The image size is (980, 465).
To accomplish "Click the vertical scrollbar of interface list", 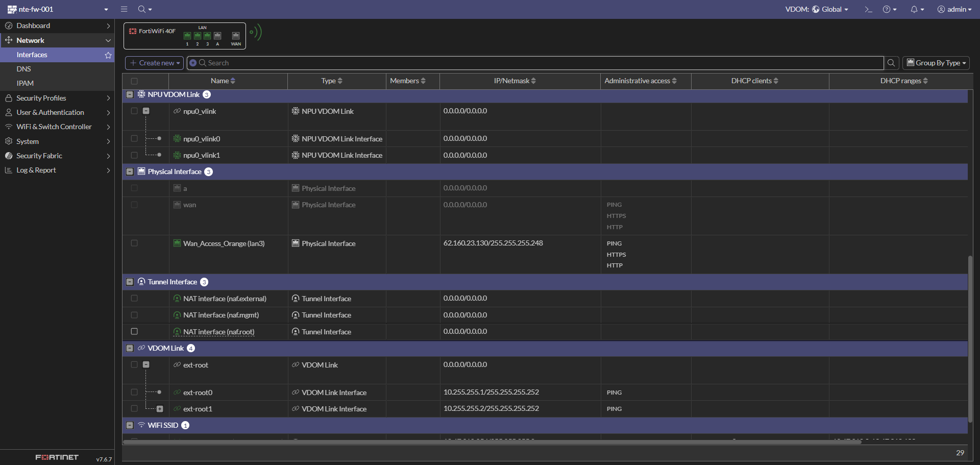I will 970,339.
